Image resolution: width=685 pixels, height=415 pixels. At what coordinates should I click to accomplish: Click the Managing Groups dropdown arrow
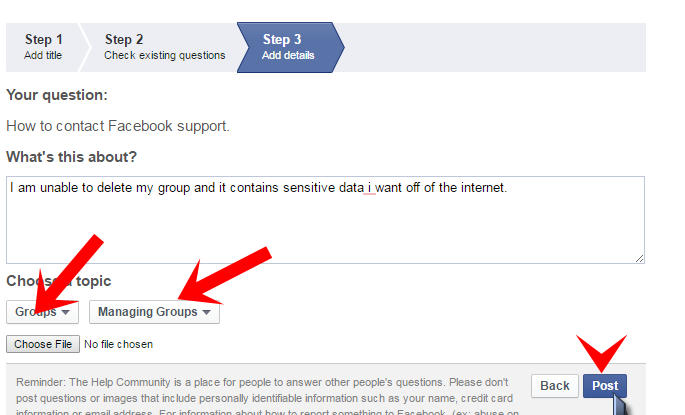click(207, 312)
